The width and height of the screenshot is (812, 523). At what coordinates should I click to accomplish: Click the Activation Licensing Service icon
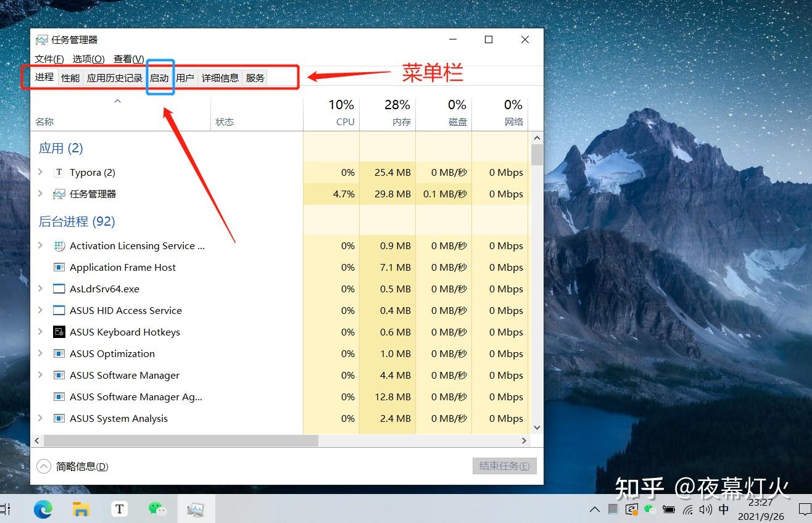click(59, 246)
